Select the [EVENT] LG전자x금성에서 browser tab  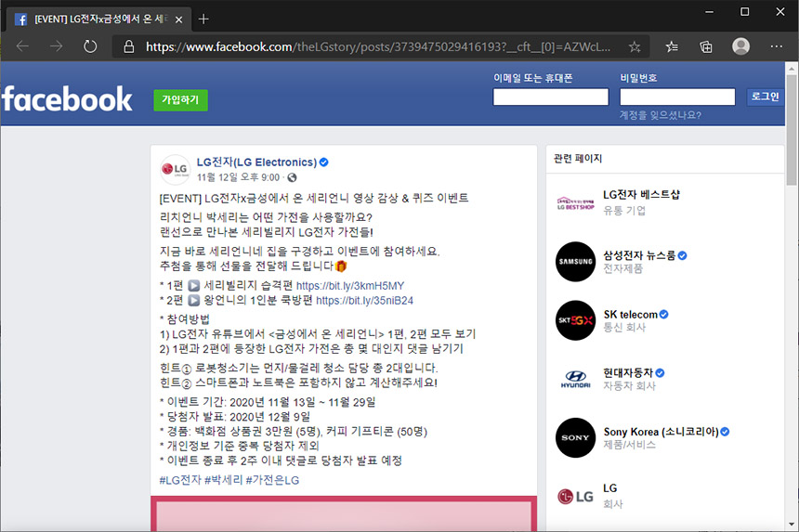tap(98, 19)
